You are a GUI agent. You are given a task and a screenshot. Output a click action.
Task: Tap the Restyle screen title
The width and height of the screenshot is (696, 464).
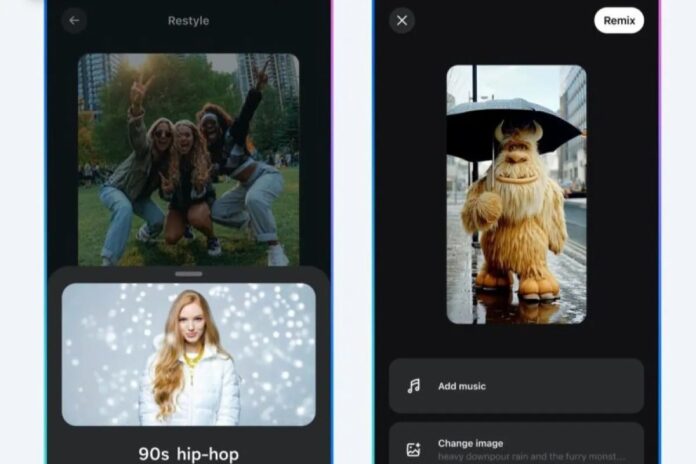[x=188, y=21]
